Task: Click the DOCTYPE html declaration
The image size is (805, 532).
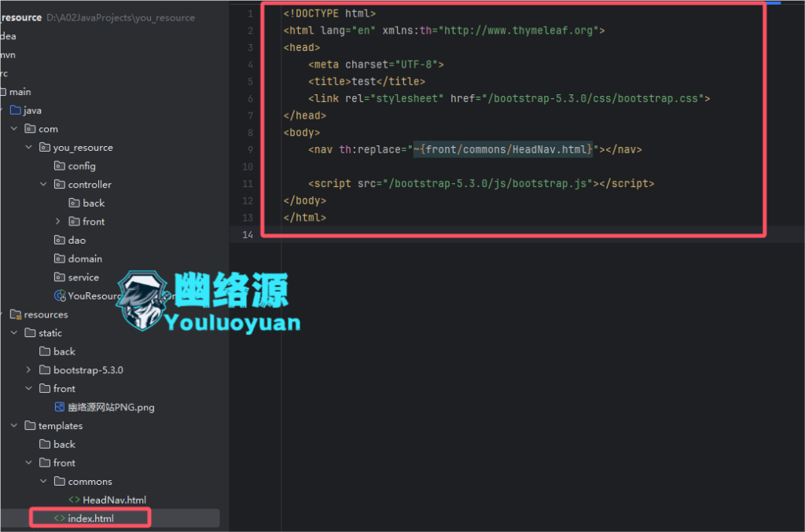Action: (329, 13)
